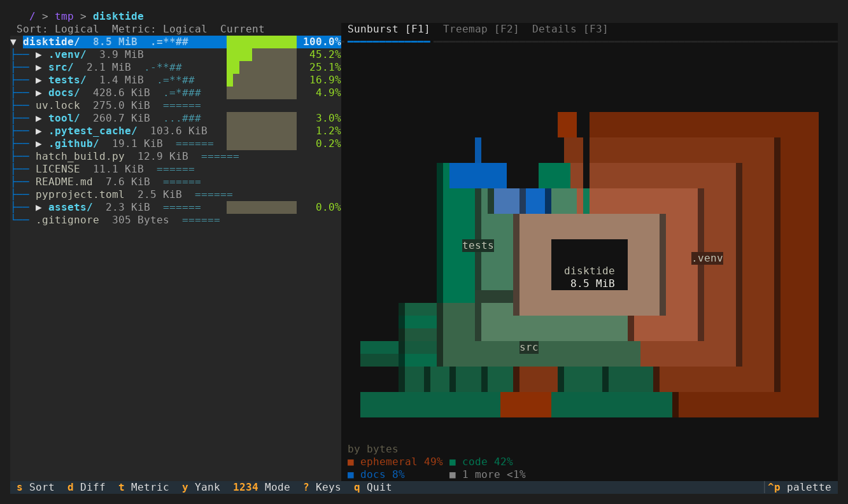Open the Details [F3] tab
Image resolution: width=848 pixels, height=504 pixels.
coord(570,29)
